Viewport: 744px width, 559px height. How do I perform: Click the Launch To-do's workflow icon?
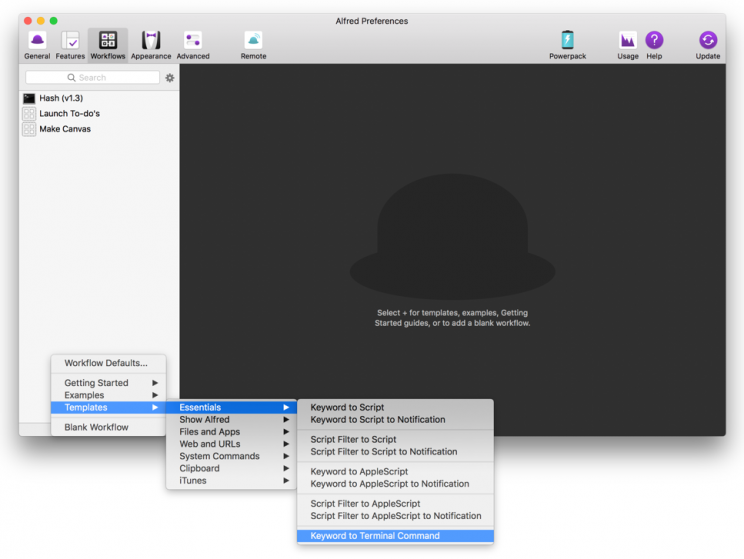(x=29, y=114)
